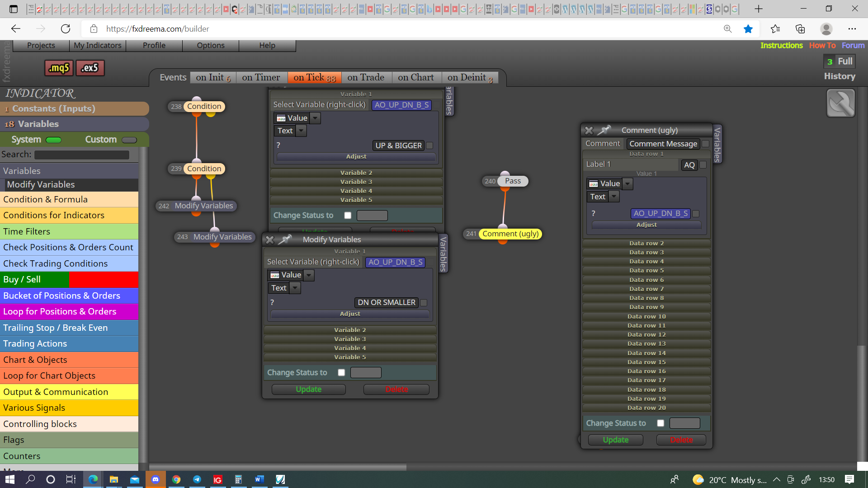Download the .ex5 compiled file
This screenshot has width=868, height=488.
[90, 68]
